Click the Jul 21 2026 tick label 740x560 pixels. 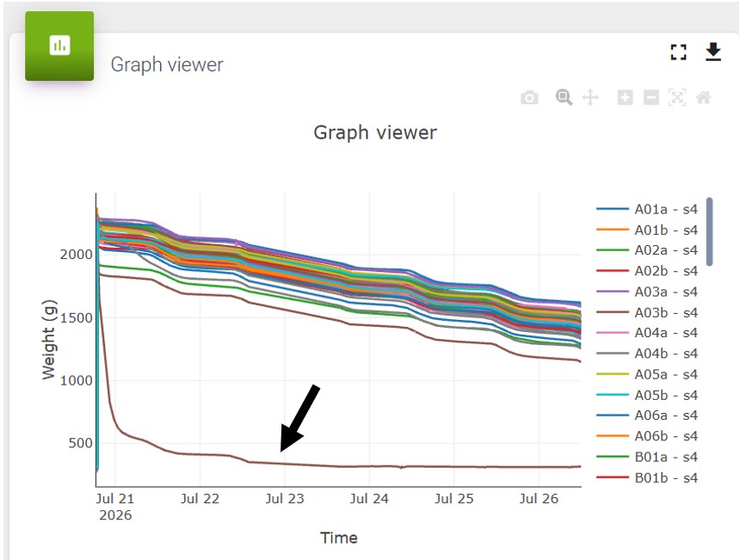[115, 507]
